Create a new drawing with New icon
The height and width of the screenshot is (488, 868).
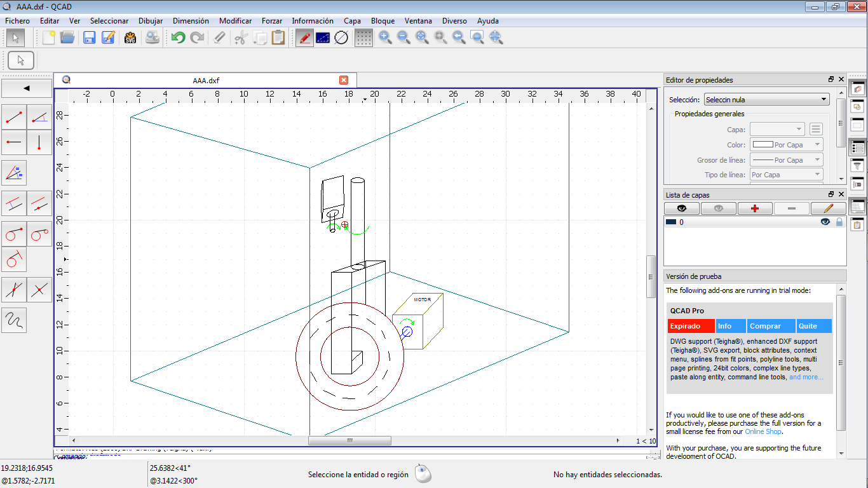point(49,37)
